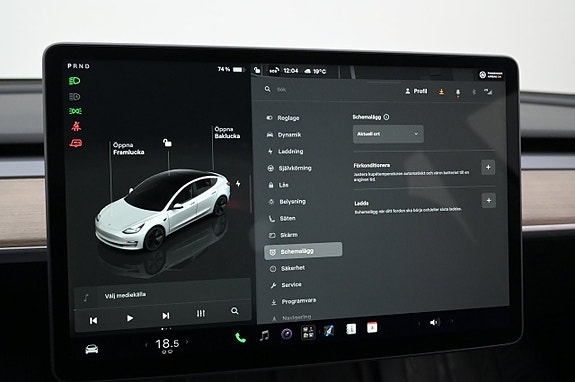The width and height of the screenshot is (575, 382).
Task: Open the app launcher grid icon
Action: point(308,332)
